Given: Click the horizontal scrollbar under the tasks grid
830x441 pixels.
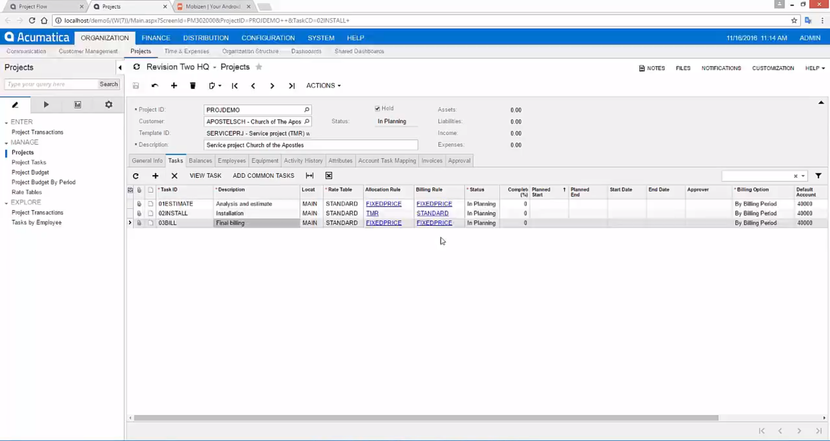Looking at the screenshot, I should click(x=425, y=418).
